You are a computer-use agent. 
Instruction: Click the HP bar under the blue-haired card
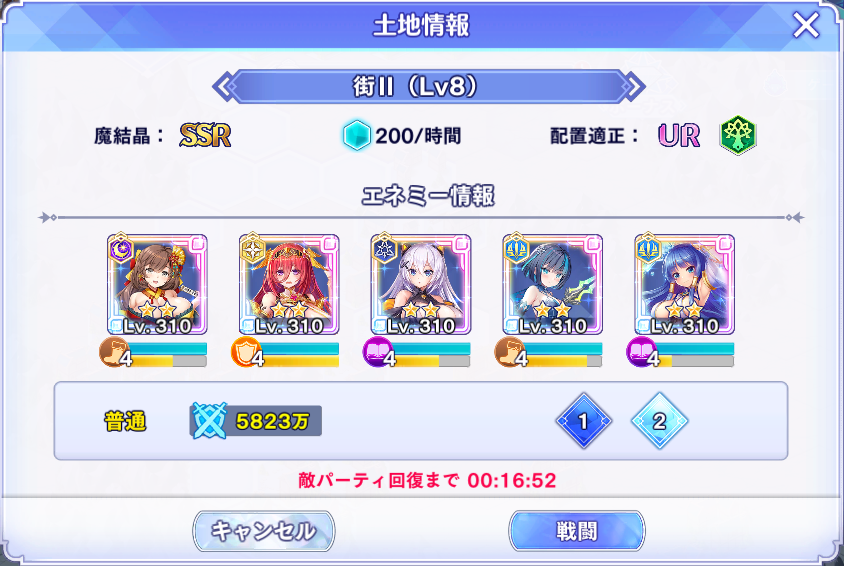click(x=694, y=349)
